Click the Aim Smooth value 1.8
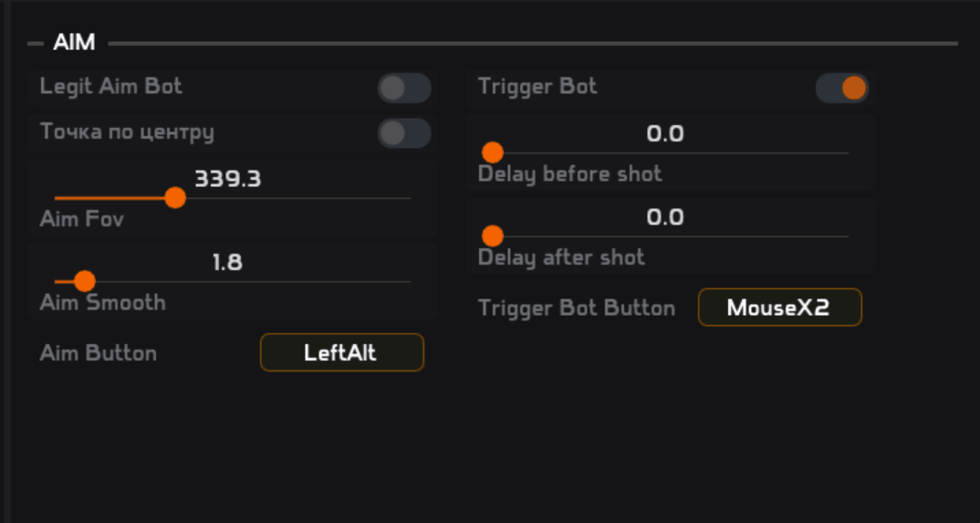980x523 pixels. click(228, 263)
